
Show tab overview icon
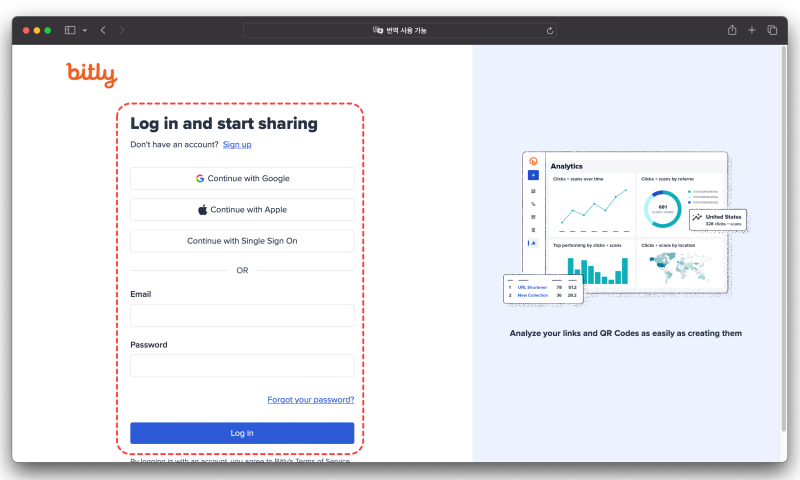[772, 30]
